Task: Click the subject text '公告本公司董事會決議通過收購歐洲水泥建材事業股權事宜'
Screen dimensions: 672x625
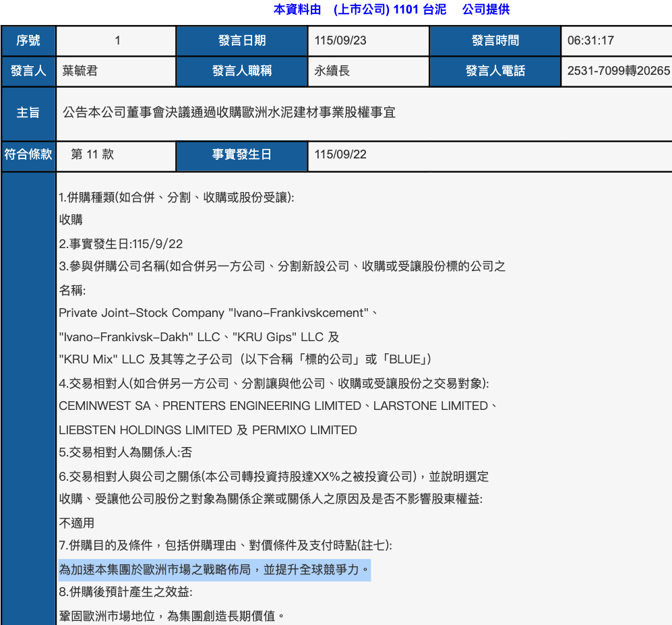Action: [x=229, y=113]
